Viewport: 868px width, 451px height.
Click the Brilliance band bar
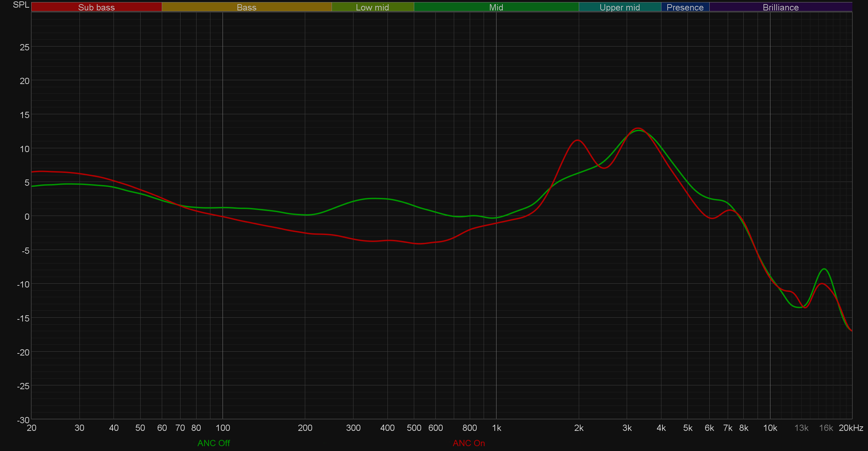tap(781, 7)
